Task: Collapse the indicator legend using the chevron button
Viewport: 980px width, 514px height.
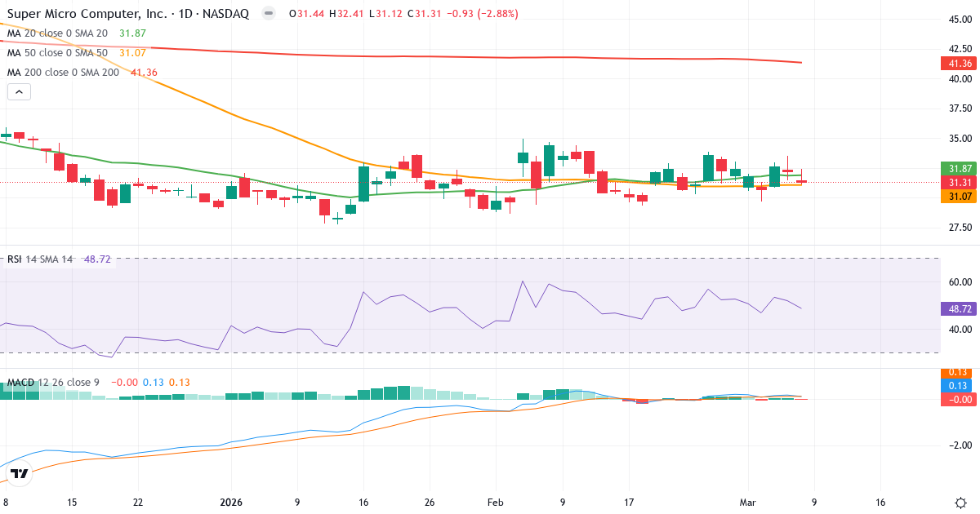Action: point(18,91)
